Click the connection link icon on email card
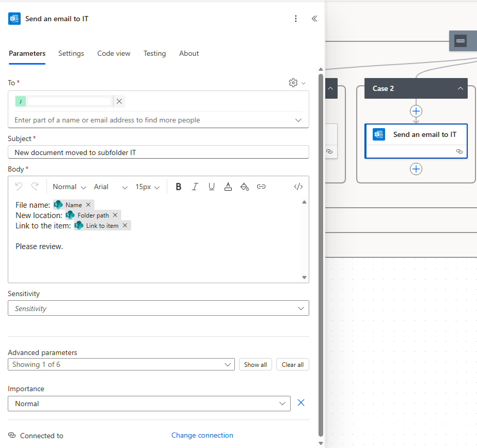This screenshot has width=477, height=448. click(x=459, y=151)
